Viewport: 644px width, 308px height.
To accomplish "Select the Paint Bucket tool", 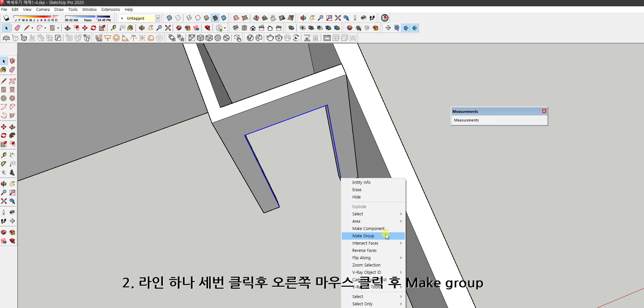I will [x=4, y=70].
